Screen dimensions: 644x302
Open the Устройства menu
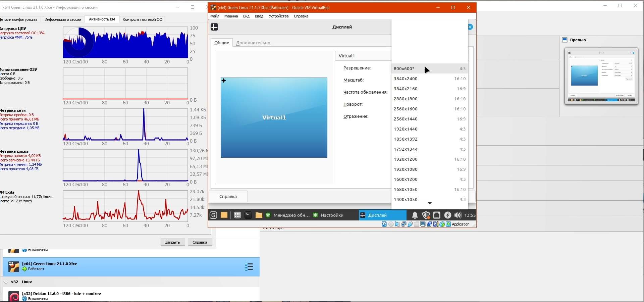coord(278,16)
